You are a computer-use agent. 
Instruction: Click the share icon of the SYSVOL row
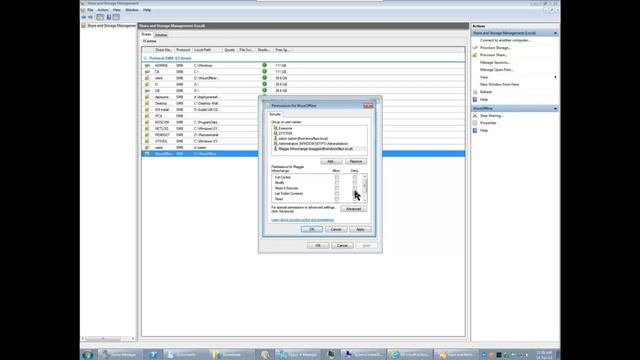(x=147, y=141)
